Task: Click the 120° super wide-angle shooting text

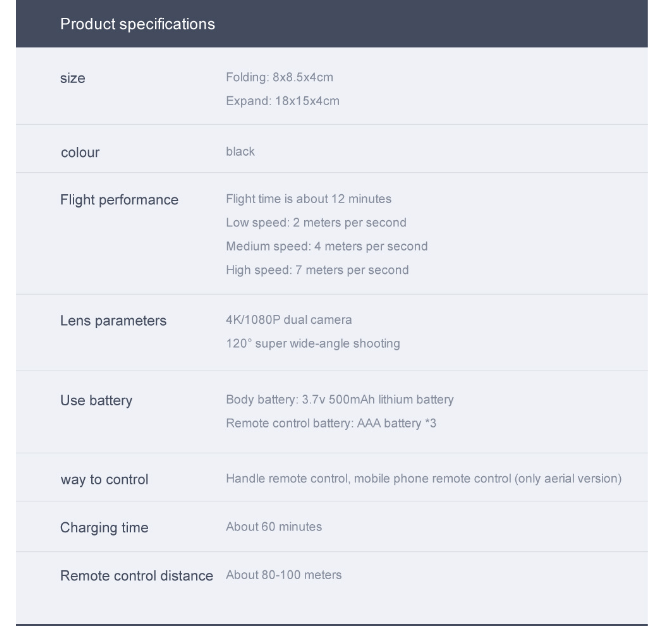Action: 312,344
